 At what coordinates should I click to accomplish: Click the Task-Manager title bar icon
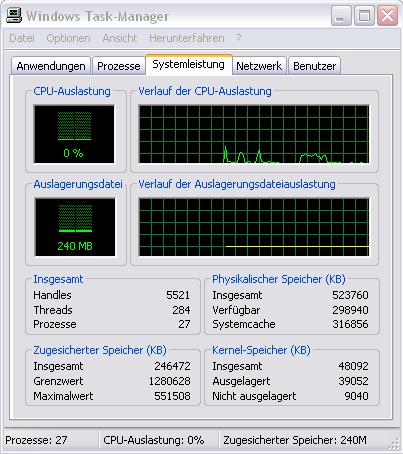(14, 15)
